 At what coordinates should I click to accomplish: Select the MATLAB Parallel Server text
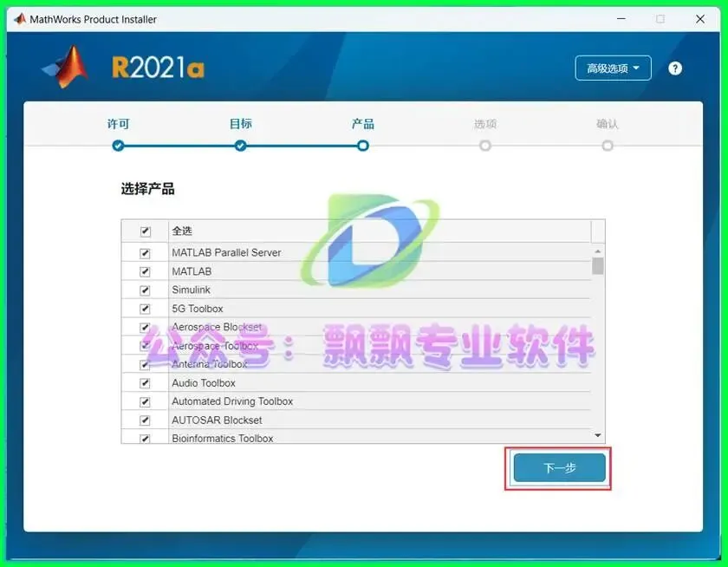coord(226,252)
